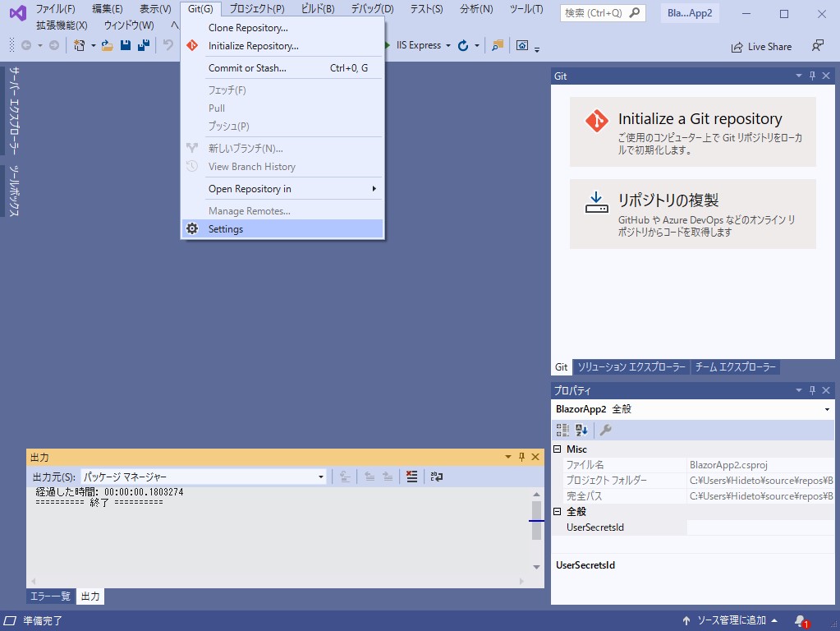840x631 pixels.
Task: Select the categorized view icon in Properties panel
Action: [563, 429]
